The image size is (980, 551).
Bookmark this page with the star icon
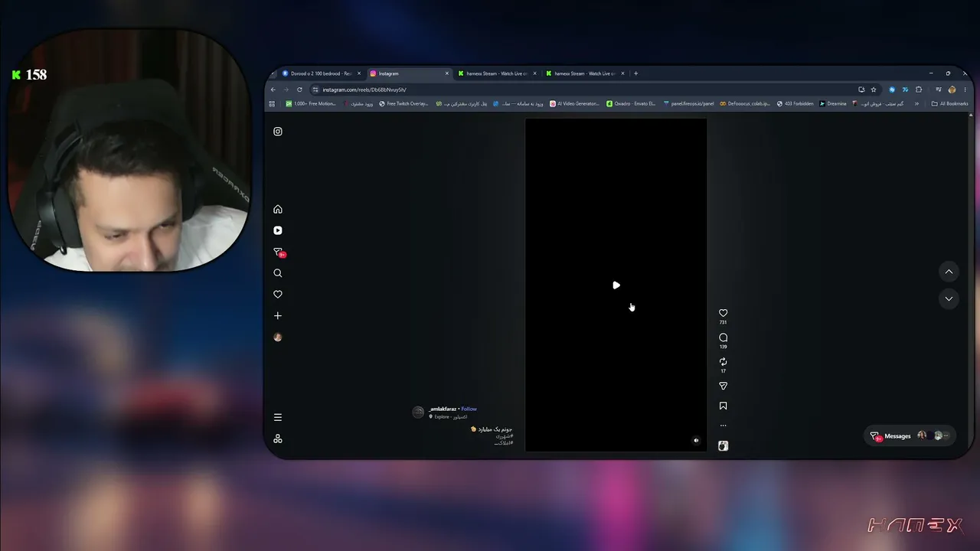874,90
